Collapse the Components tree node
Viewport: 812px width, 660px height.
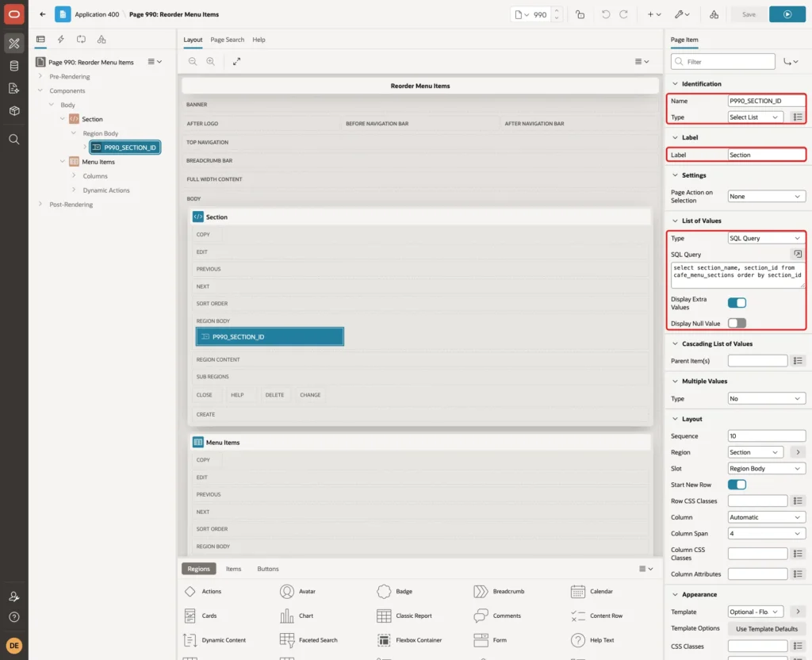[40, 90]
